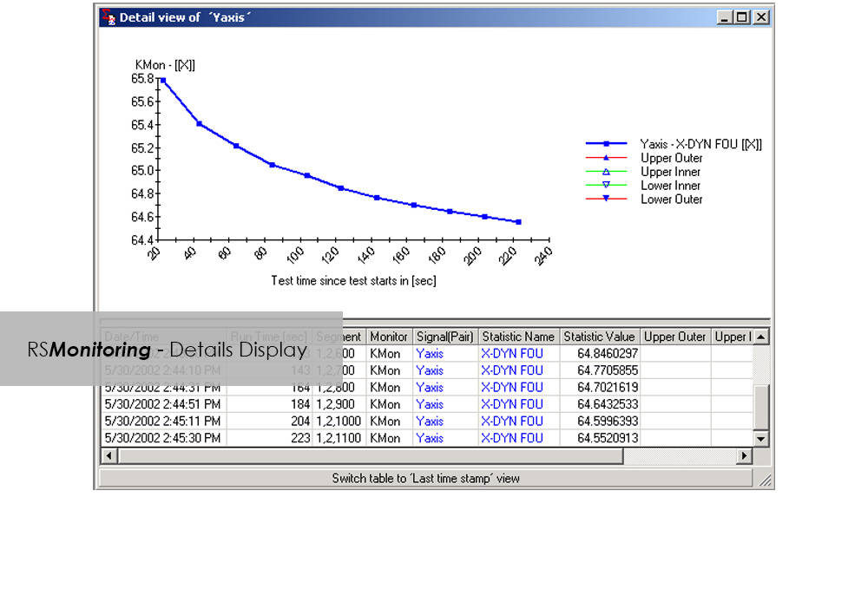Image resolution: width=868 pixels, height=615 pixels.
Task: Click the Statistic Value column header
Action: click(x=599, y=337)
